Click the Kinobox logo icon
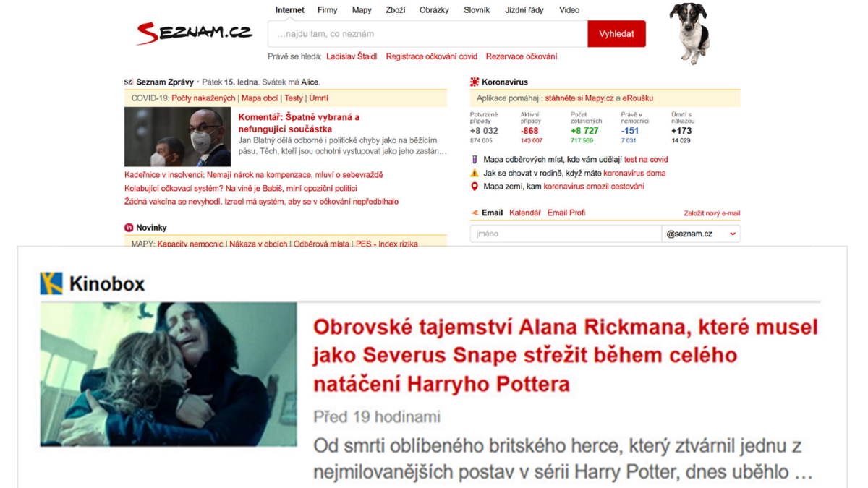The image size is (868, 488). pos(51,283)
